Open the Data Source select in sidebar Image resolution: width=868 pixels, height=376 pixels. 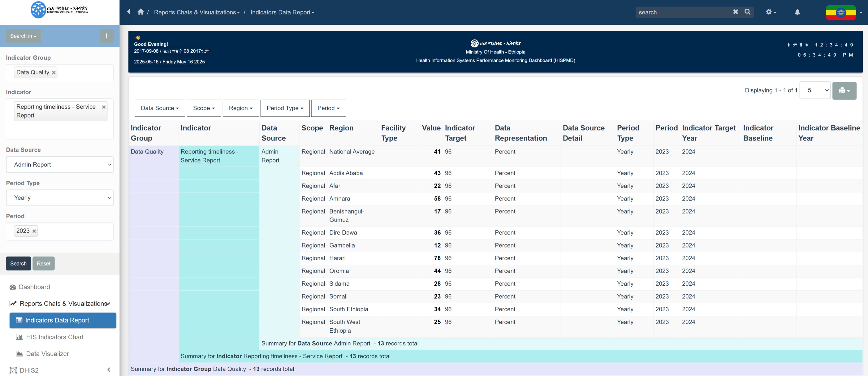point(60,165)
